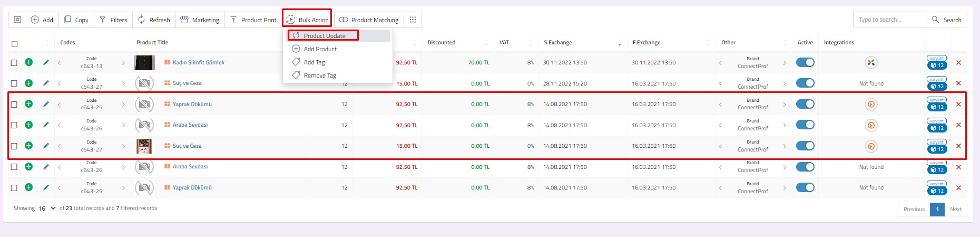Click green plus icon on Kadın Slimfit Gömlek row
The image size is (980, 237).
point(28,62)
